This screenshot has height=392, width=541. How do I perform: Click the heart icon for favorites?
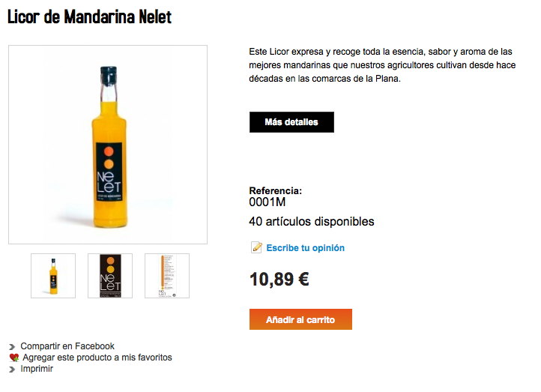(x=14, y=358)
